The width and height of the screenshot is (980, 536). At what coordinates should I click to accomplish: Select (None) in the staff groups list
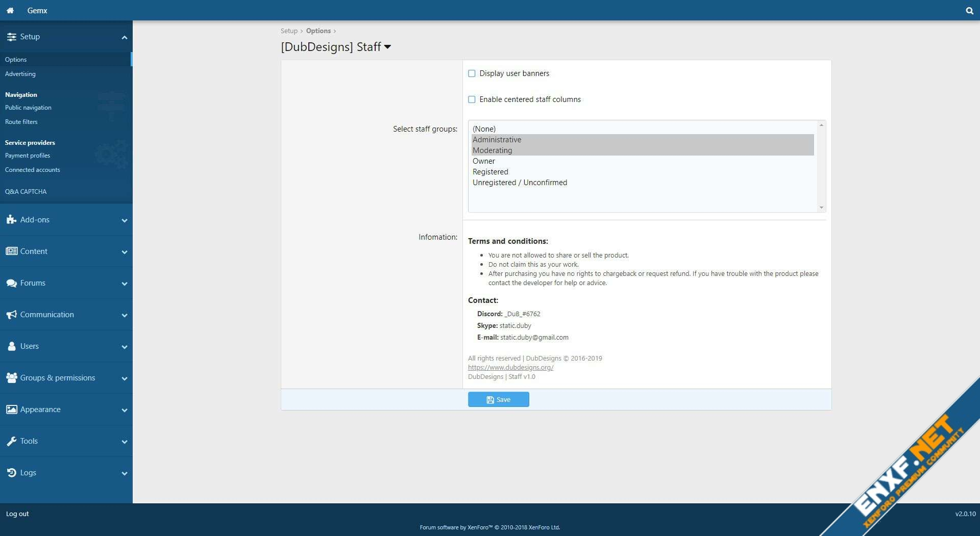643,129
